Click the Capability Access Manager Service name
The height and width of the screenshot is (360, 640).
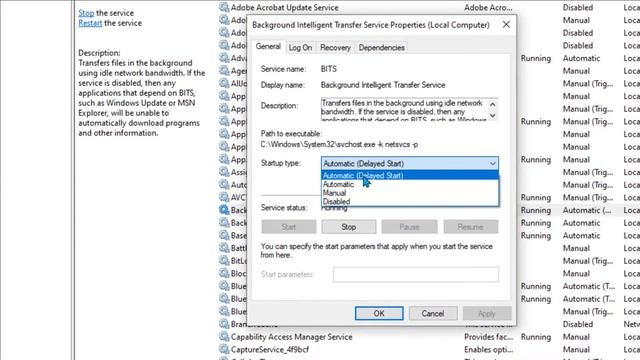click(x=291, y=337)
